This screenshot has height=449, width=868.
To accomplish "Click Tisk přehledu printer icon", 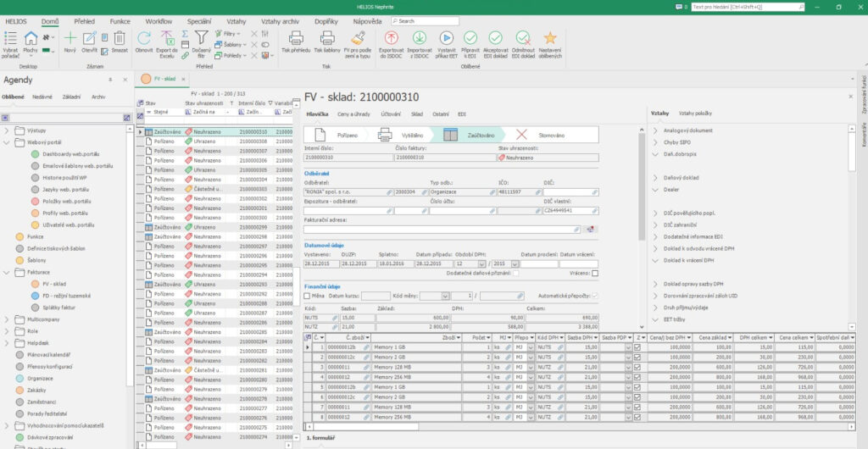I will click(x=296, y=39).
